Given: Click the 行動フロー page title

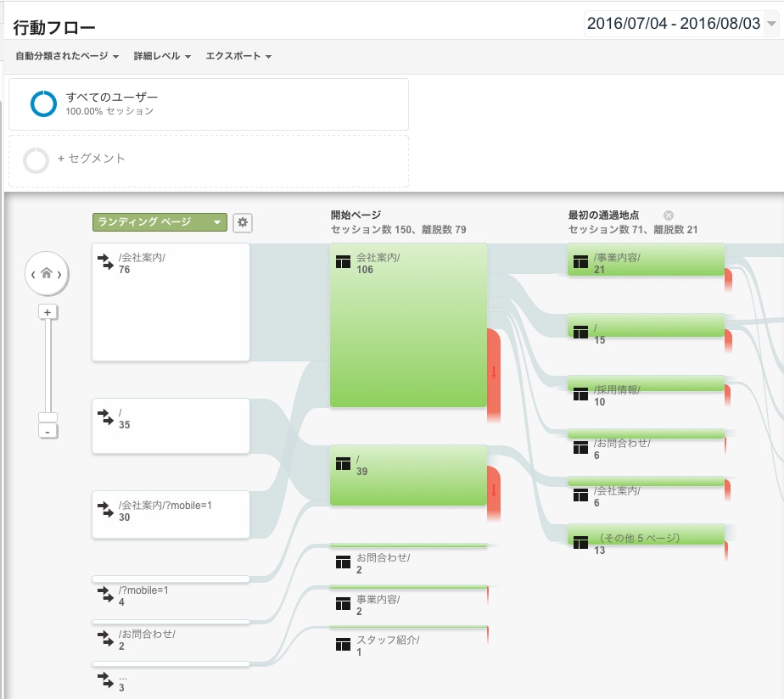Looking at the screenshot, I should [54, 27].
